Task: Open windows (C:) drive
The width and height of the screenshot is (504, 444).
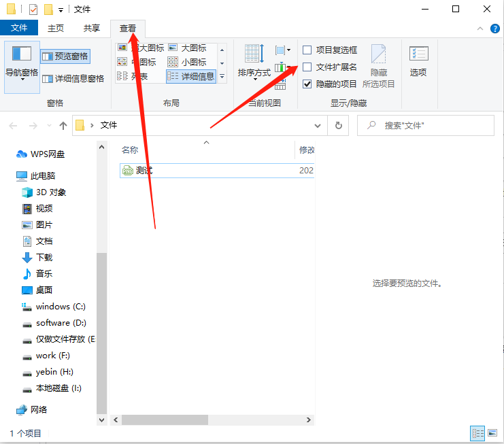Action: [54, 307]
